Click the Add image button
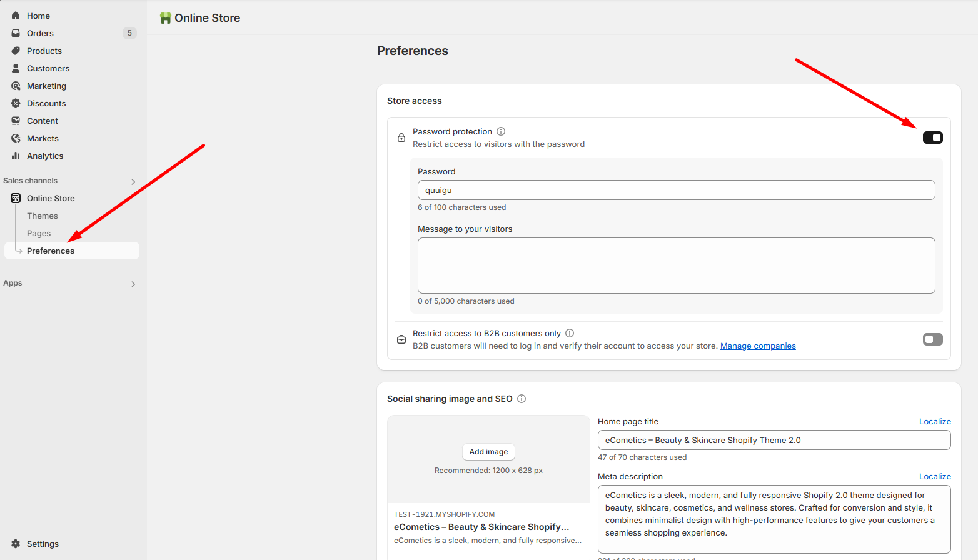Viewport: 978px width, 560px height. pyautogui.click(x=488, y=452)
